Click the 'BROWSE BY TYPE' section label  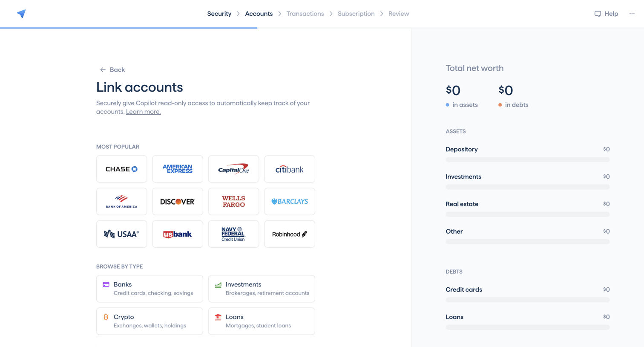point(119,266)
